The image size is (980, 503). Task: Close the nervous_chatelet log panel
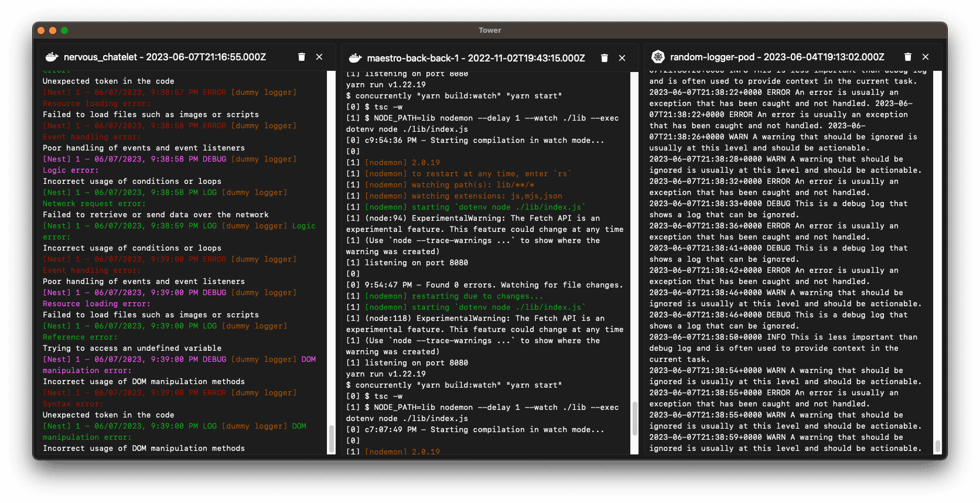pos(319,57)
